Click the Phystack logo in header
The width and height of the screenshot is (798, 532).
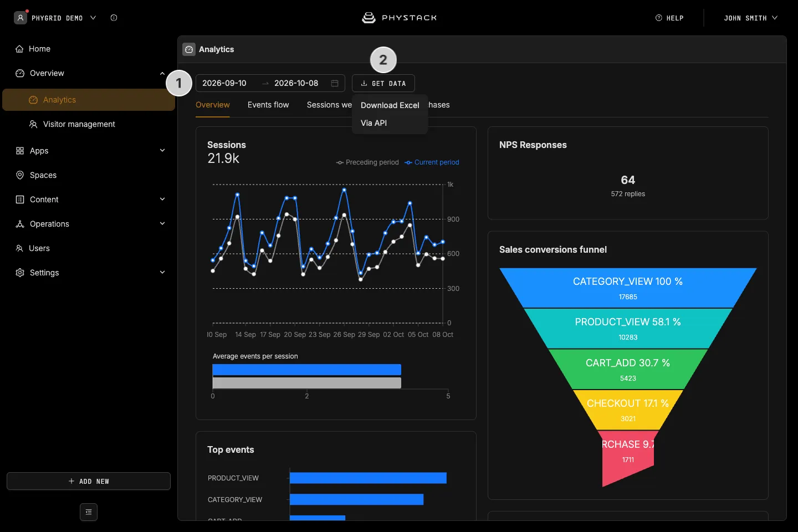pyautogui.click(x=399, y=18)
